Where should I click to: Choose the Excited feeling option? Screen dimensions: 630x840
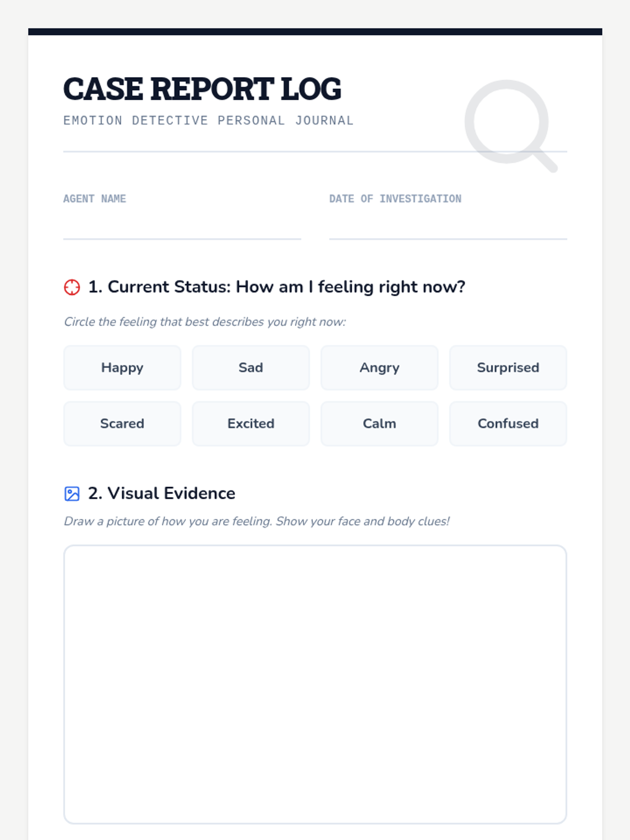coord(251,424)
